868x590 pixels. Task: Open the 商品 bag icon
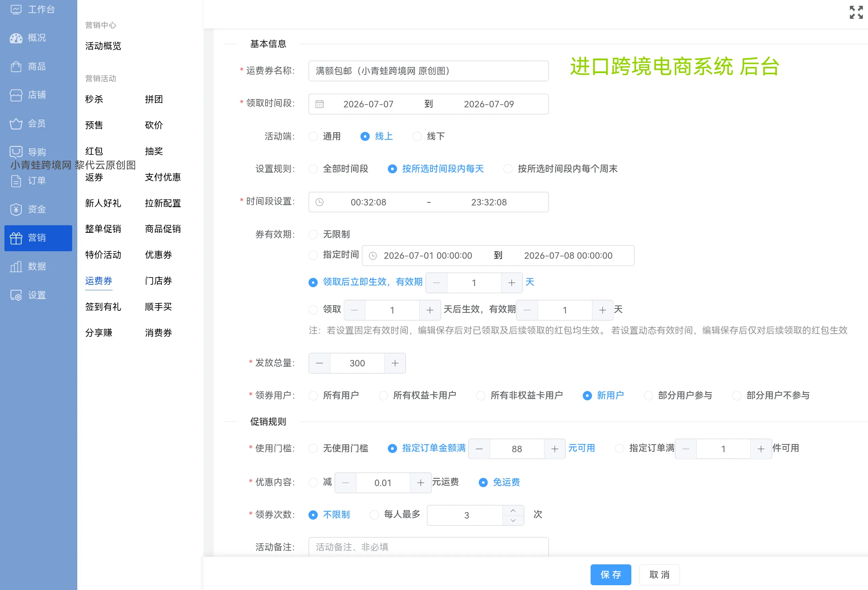[16, 66]
